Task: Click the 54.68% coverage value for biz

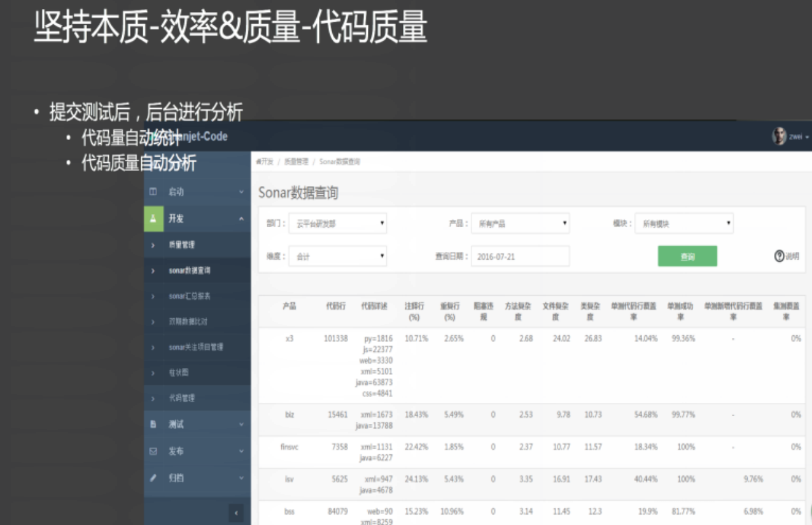Action: coord(646,414)
